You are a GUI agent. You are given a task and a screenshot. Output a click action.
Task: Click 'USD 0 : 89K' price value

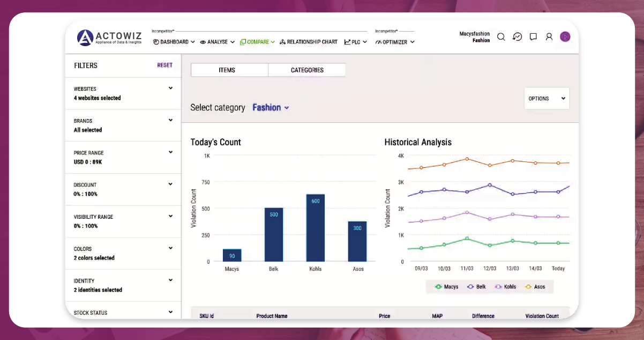tap(89, 162)
